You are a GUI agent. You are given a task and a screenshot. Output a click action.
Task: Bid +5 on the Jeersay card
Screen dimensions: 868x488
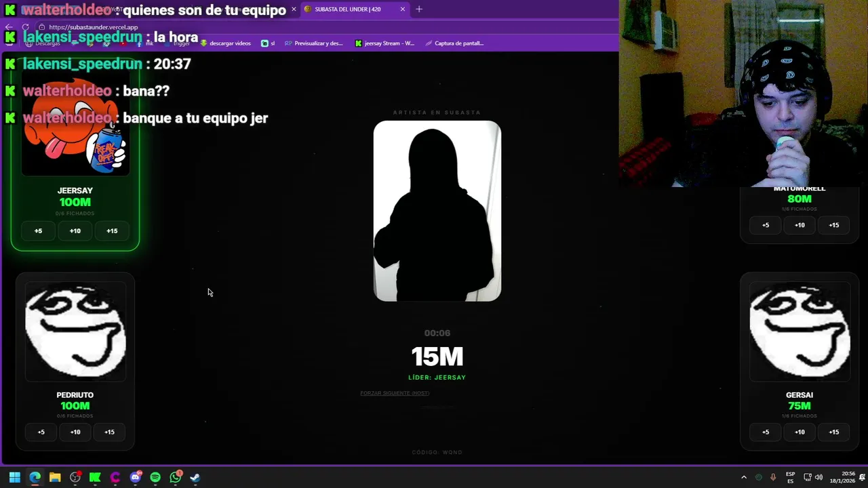coord(38,231)
